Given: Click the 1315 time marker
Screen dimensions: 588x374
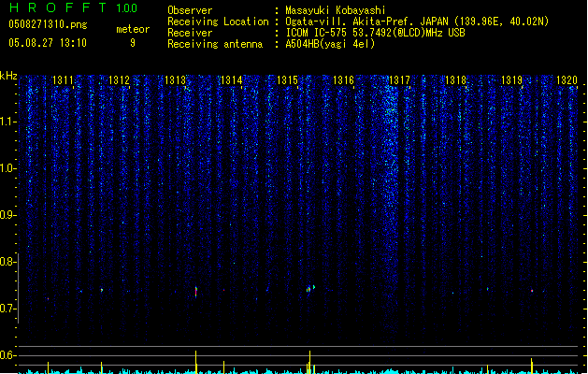Looking at the screenshot, I should pyautogui.click(x=287, y=80).
